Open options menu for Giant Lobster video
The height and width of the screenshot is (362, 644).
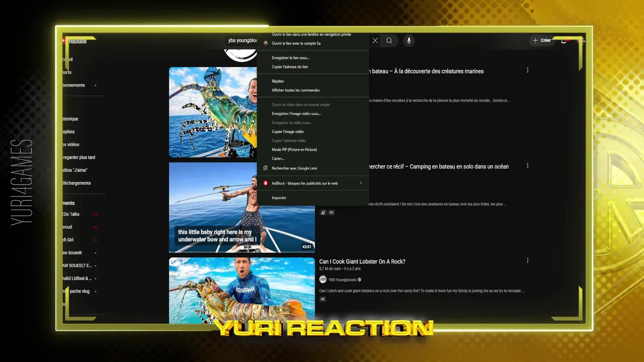528,260
